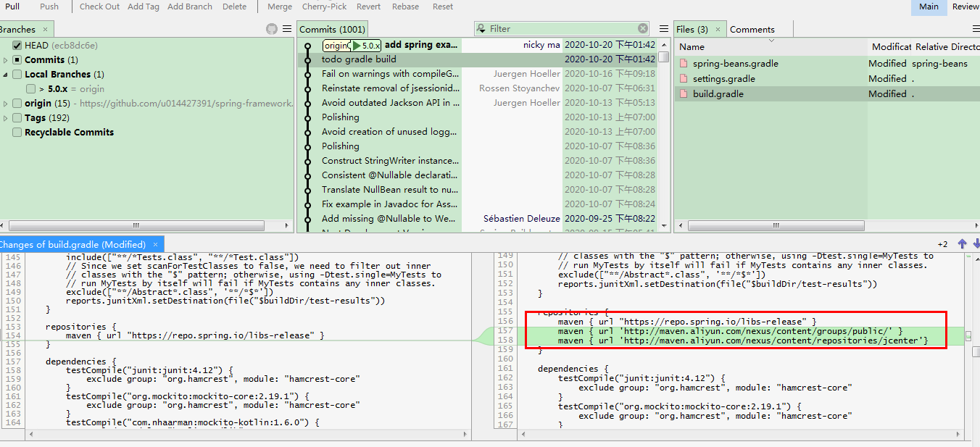This screenshot has height=447, width=980.
Task: Select commit 'Add missing @Nullable to We...'
Action: pyautogui.click(x=478, y=219)
